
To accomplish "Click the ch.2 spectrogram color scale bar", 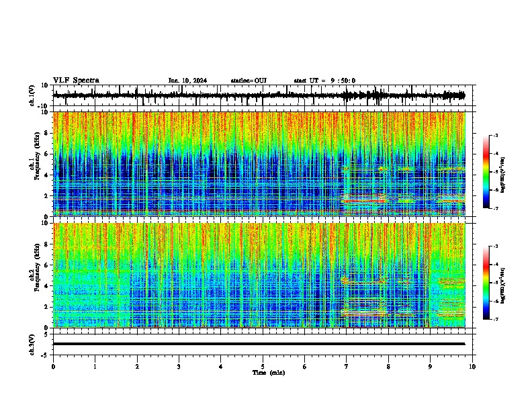I will 486,283.
